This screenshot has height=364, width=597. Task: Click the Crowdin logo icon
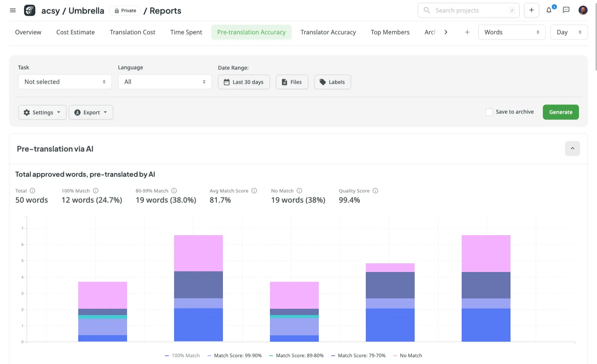pos(30,11)
